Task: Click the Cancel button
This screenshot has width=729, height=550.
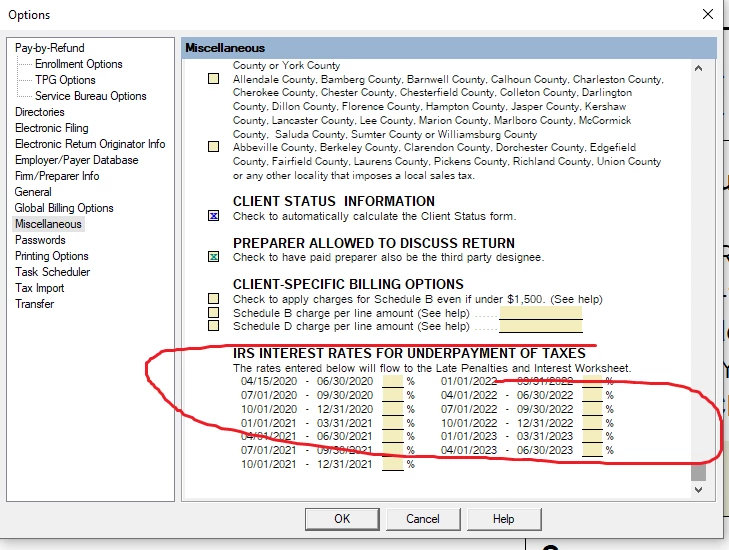Action: click(x=423, y=519)
